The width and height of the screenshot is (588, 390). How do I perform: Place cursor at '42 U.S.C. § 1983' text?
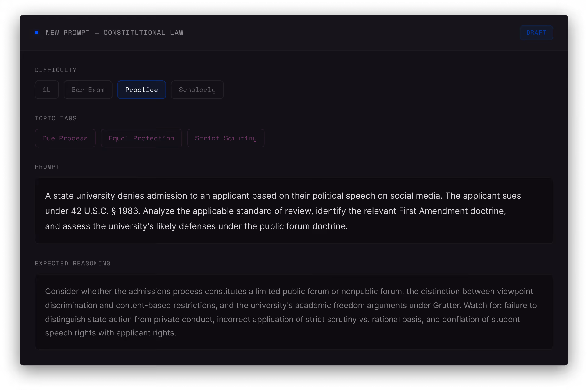click(106, 211)
